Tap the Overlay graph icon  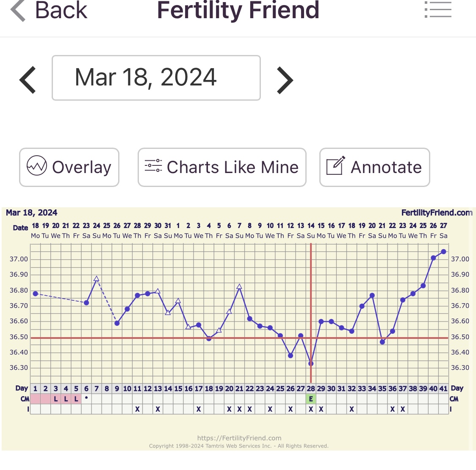[x=37, y=166]
